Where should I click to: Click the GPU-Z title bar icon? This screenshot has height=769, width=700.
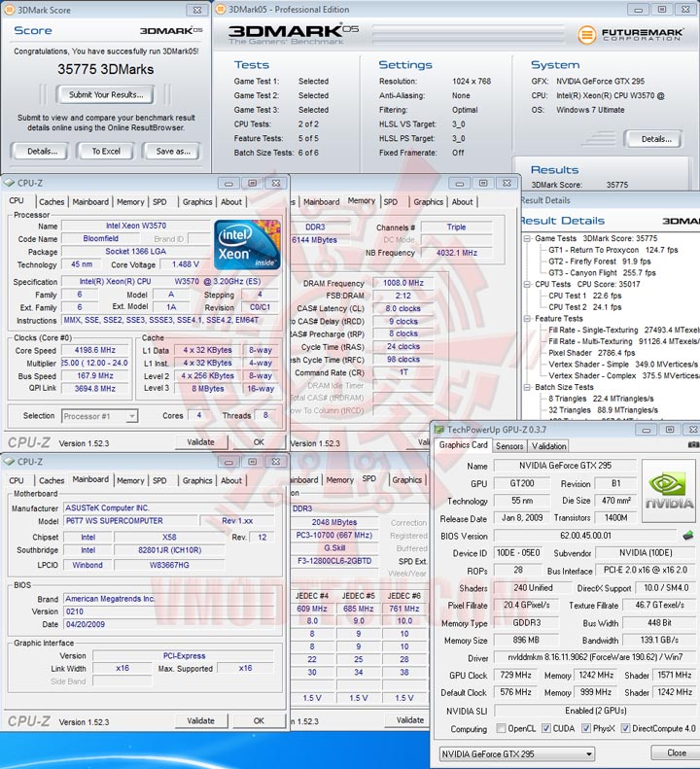point(439,430)
